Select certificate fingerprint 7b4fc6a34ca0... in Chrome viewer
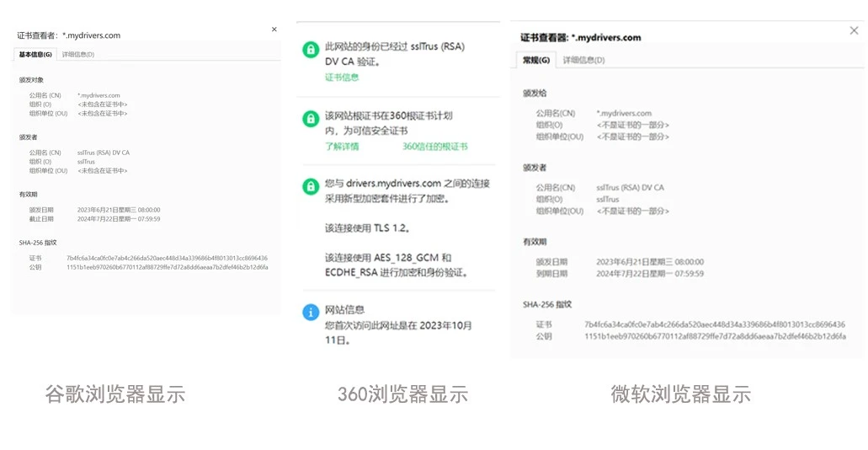The width and height of the screenshot is (868, 450). (167, 258)
